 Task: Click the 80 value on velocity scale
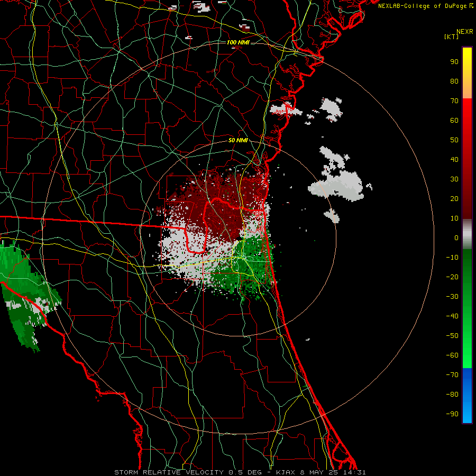pos(454,81)
